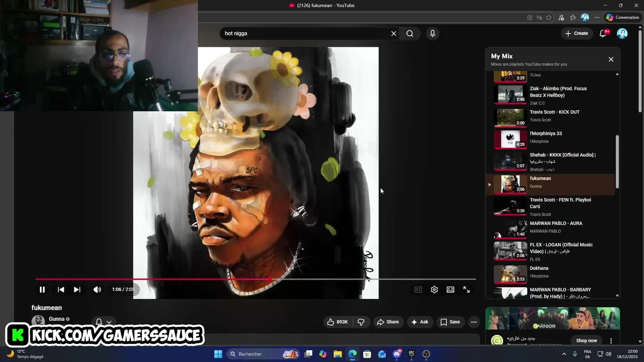Image resolution: width=644 pixels, height=362 pixels.
Task: Open Discord from the taskbar
Action: click(397, 354)
